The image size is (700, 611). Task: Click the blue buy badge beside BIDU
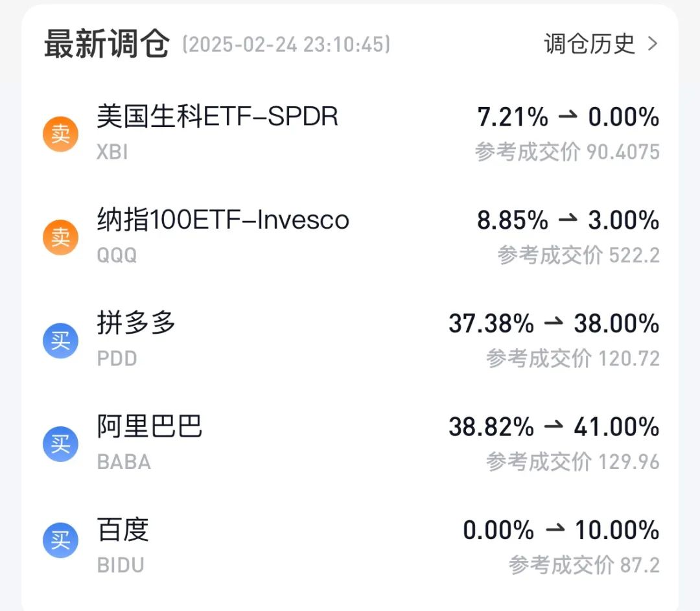click(61, 540)
